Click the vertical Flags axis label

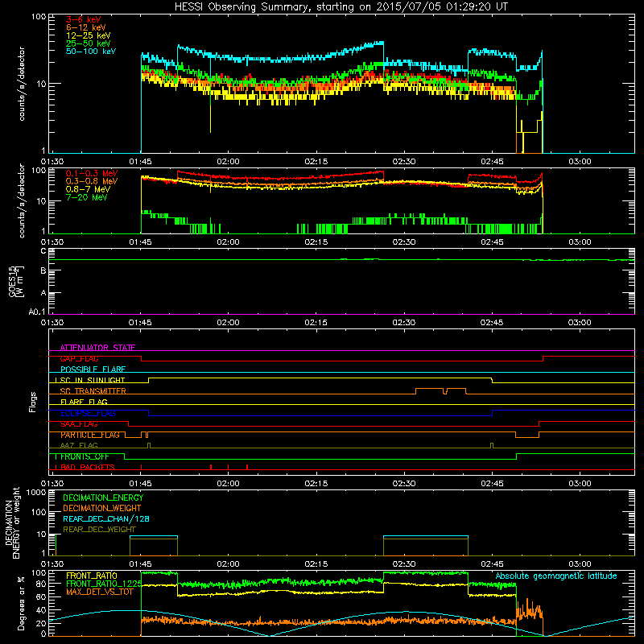tap(33, 402)
